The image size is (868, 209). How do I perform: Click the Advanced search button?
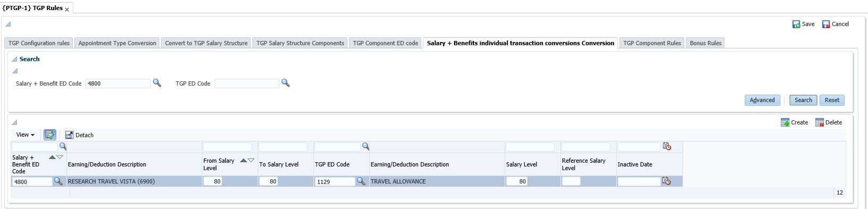coord(762,100)
